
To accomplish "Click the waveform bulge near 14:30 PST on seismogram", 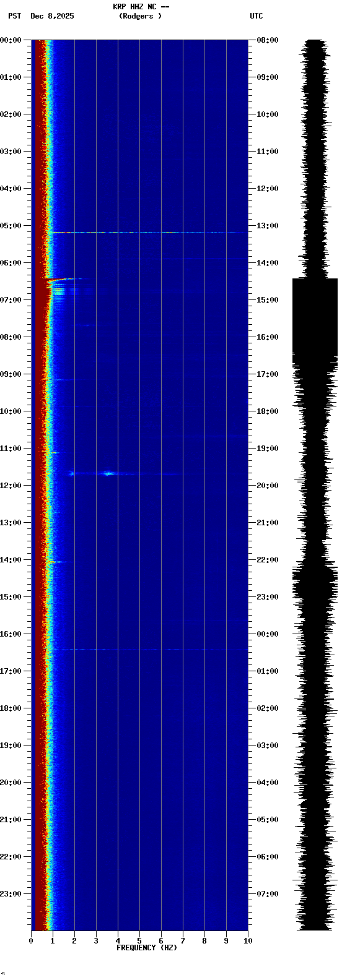I will [x=315, y=582].
